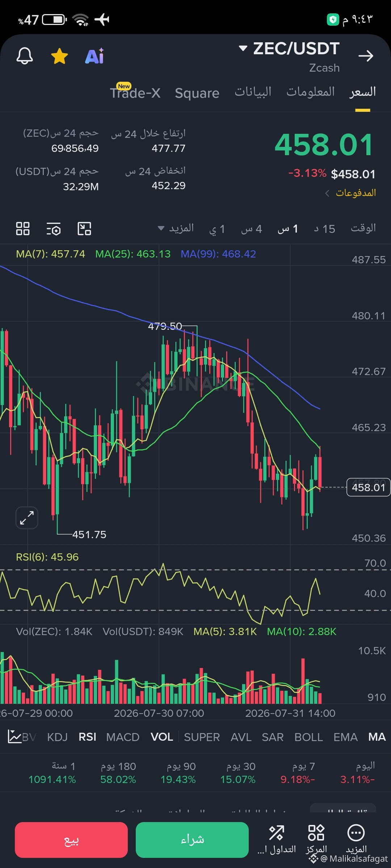391x868 pixels.
Task: Tap the MA(7): 457.74 indicator label
Action: pyautogui.click(x=50, y=254)
